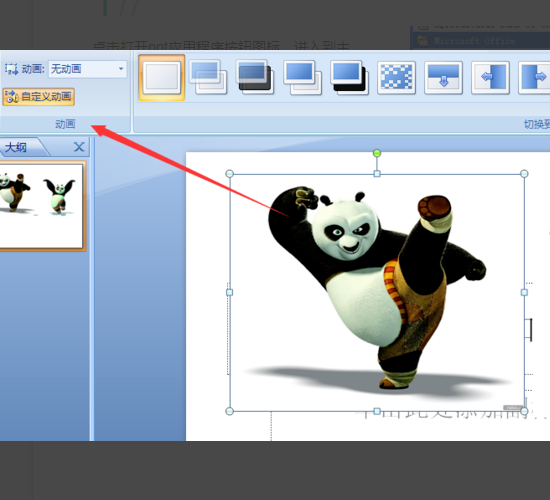Click the top-middle resize handle of the picture

click(377, 174)
